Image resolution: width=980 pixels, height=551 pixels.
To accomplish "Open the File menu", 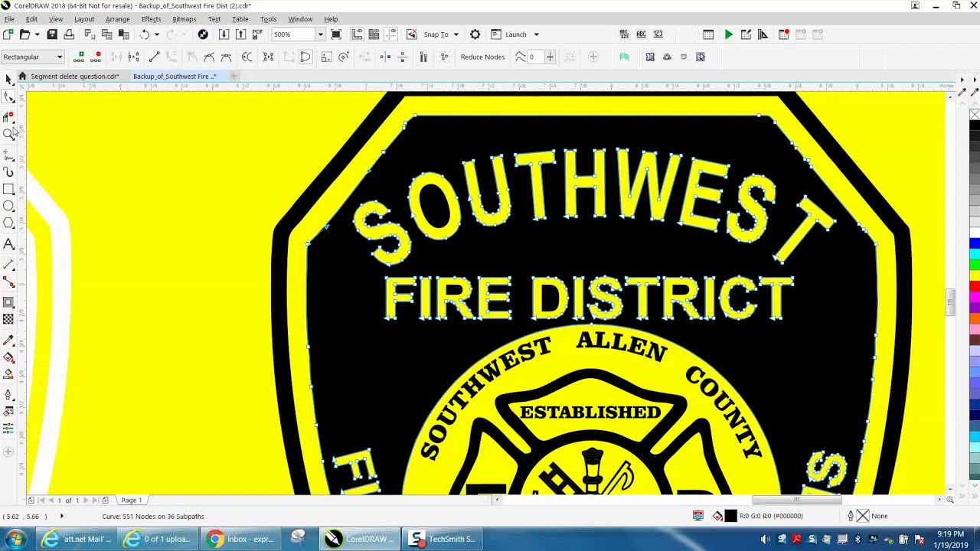I will (9, 19).
